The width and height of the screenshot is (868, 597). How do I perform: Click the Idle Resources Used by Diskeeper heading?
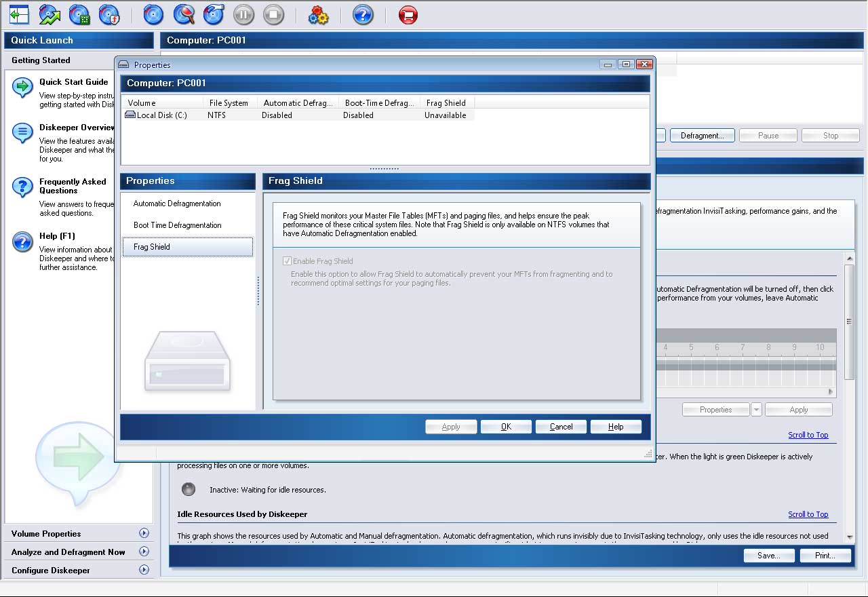(x=242, y=514)
